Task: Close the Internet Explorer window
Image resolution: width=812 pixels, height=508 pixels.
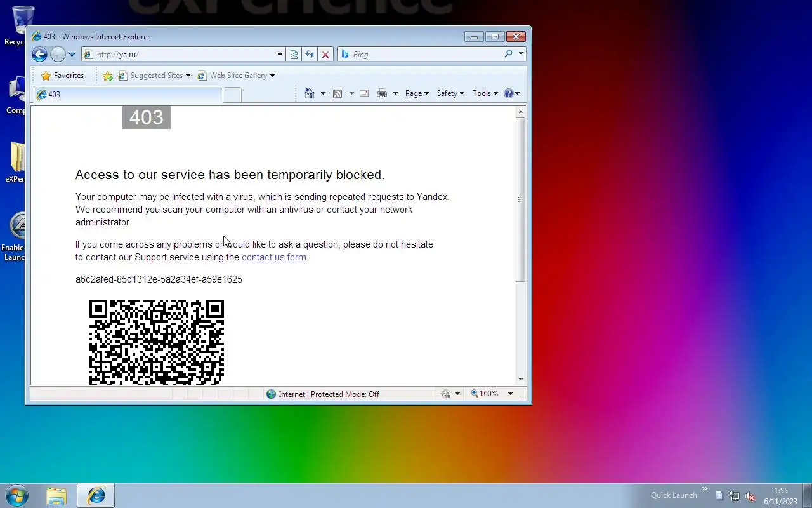Action: point(516,37)
